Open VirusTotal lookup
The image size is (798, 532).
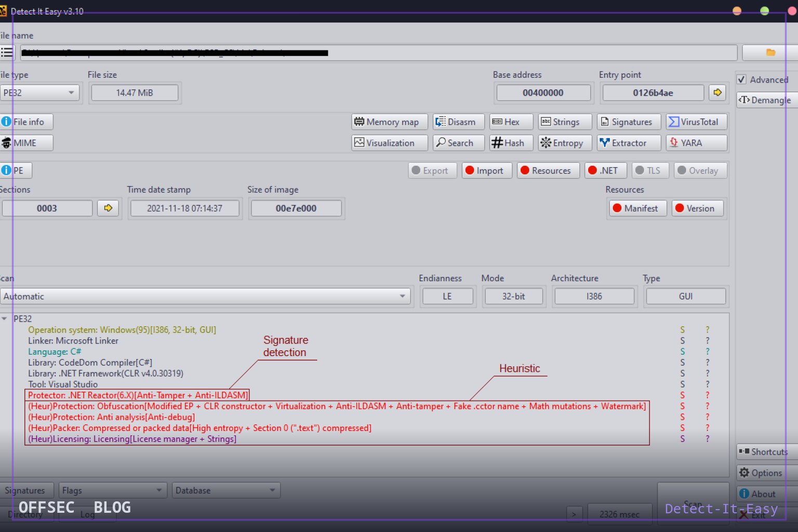[697, 122]
